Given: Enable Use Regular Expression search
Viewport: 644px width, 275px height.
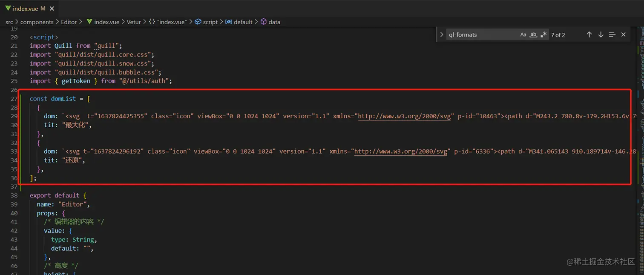Looking at the screenshot, I should click(543, 35).
